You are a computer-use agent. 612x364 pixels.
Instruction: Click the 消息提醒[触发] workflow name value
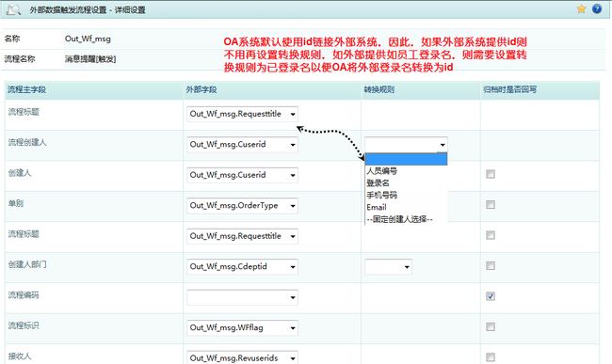coord(90,59)
